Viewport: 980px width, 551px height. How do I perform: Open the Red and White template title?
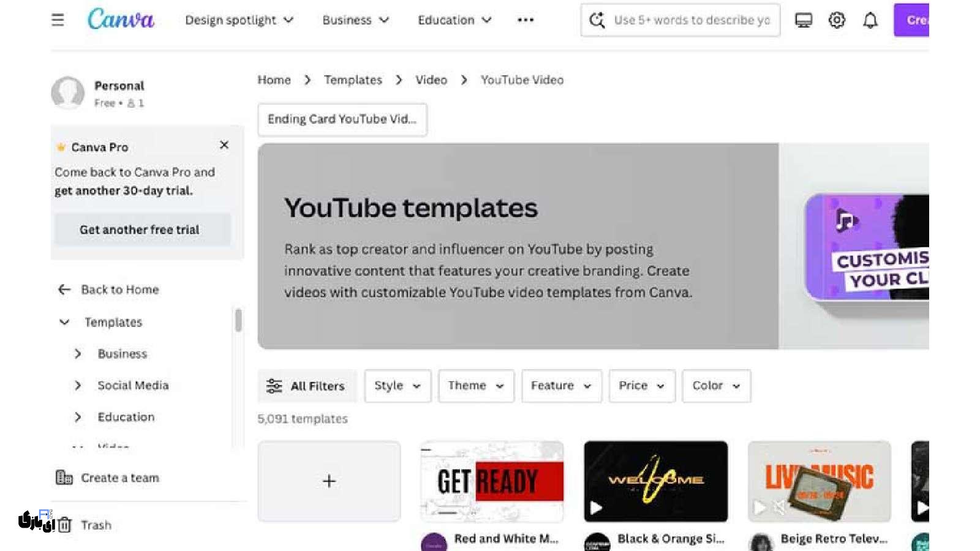[x=506, y=539]
